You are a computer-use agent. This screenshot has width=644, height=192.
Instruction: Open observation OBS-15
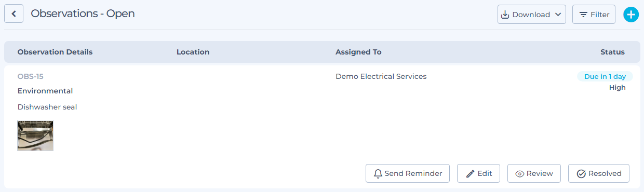coord(31,76)
